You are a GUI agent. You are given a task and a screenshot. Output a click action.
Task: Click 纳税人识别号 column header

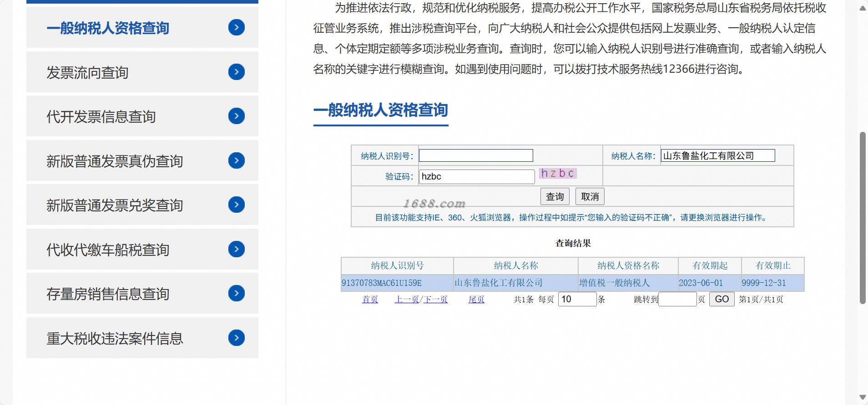(397, 265)
